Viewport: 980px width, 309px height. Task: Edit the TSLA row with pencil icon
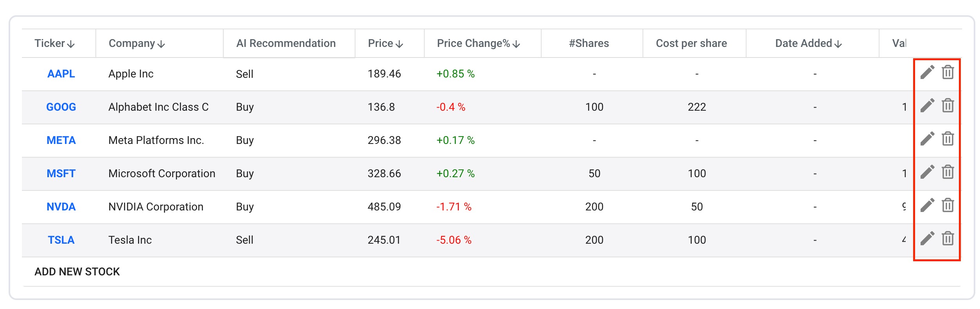927,239
